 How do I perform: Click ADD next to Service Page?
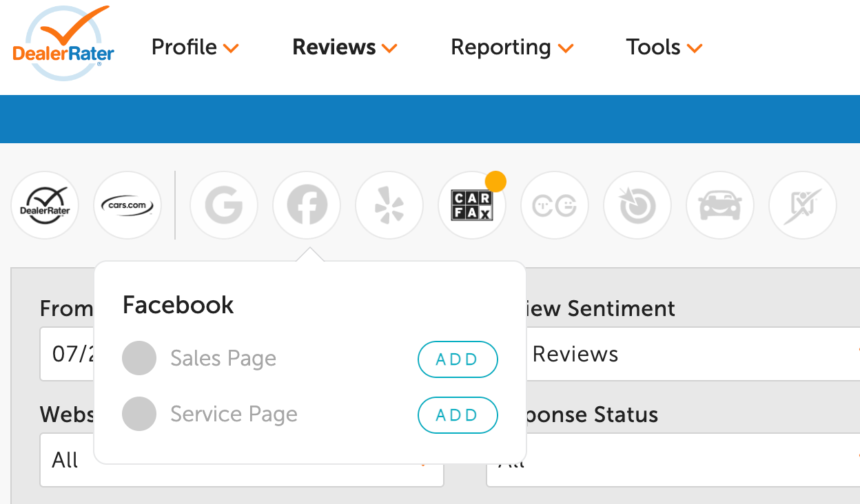(x=458, y=414)
